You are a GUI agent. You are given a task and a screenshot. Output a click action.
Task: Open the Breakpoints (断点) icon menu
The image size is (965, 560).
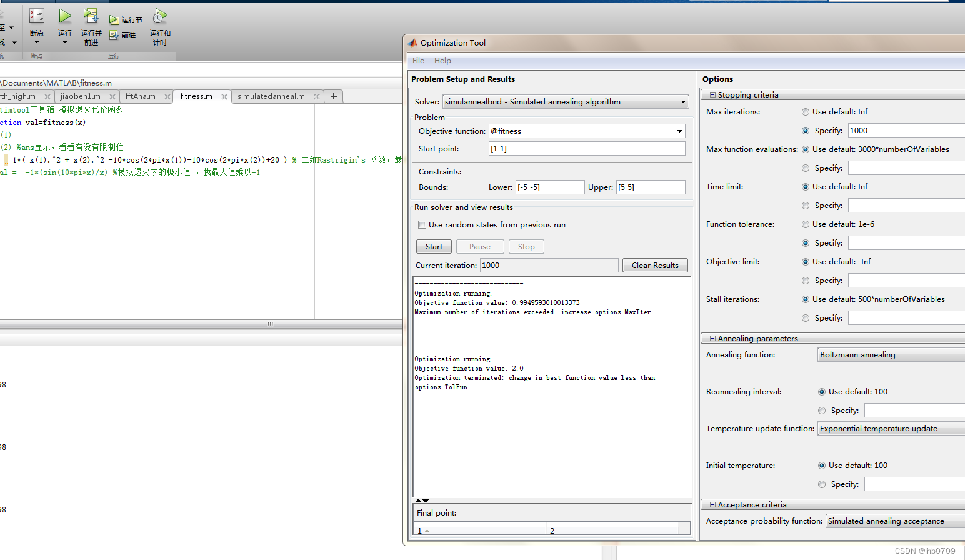37,16
